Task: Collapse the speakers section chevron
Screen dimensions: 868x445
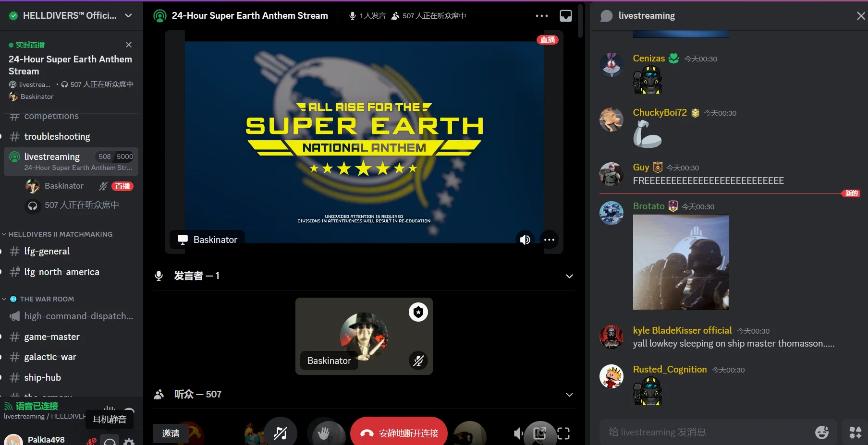Action: click(569, 276)
